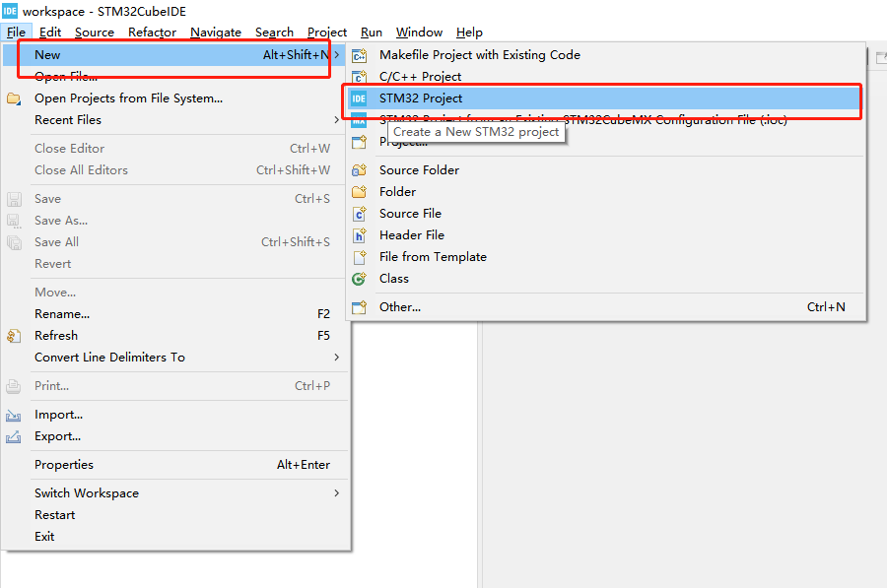
Task: Choose Source Folder entry
Action: coord(606,170)
